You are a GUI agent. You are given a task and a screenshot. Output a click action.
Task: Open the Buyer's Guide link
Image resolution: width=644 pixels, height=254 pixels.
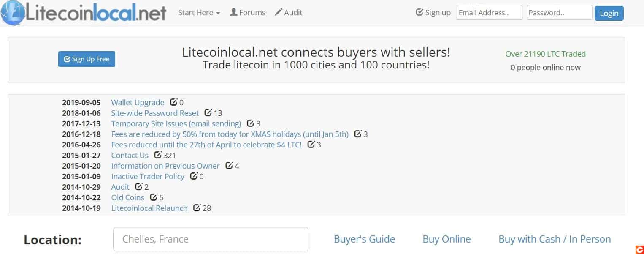(x=364, y=239)
